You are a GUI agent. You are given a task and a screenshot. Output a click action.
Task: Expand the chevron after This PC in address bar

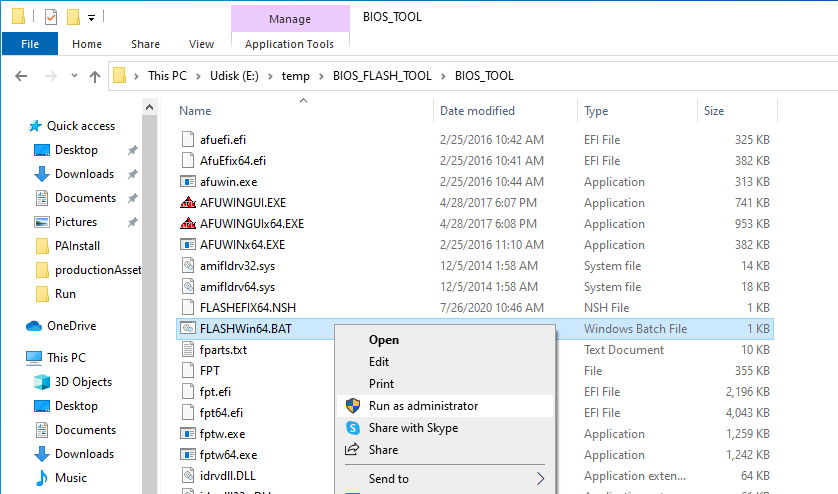(198, 76)
